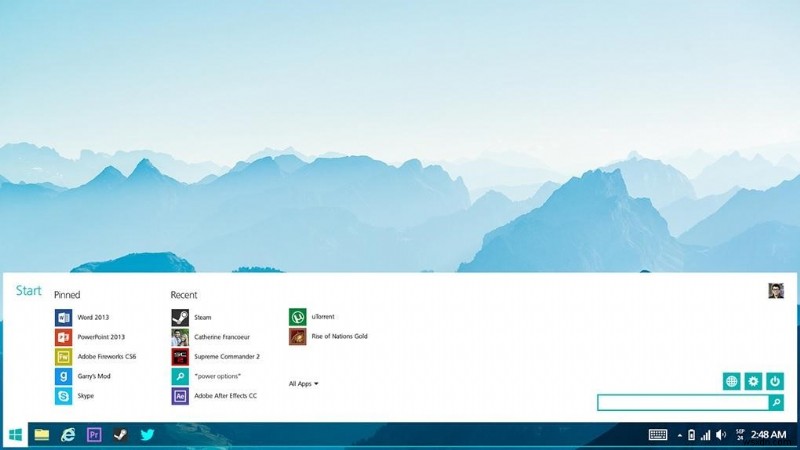
Task: Click the Skype label text
Action: tap(86, 396)
